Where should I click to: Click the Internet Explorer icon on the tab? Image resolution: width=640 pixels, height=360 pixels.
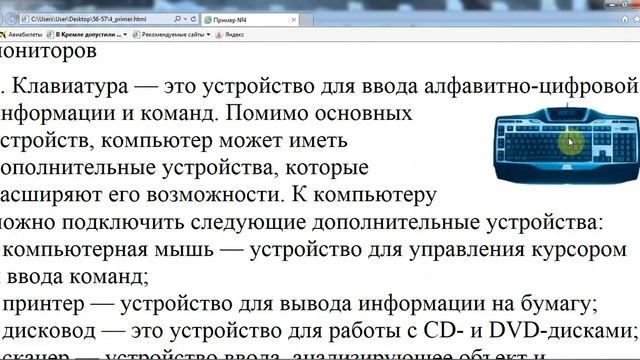208,20
